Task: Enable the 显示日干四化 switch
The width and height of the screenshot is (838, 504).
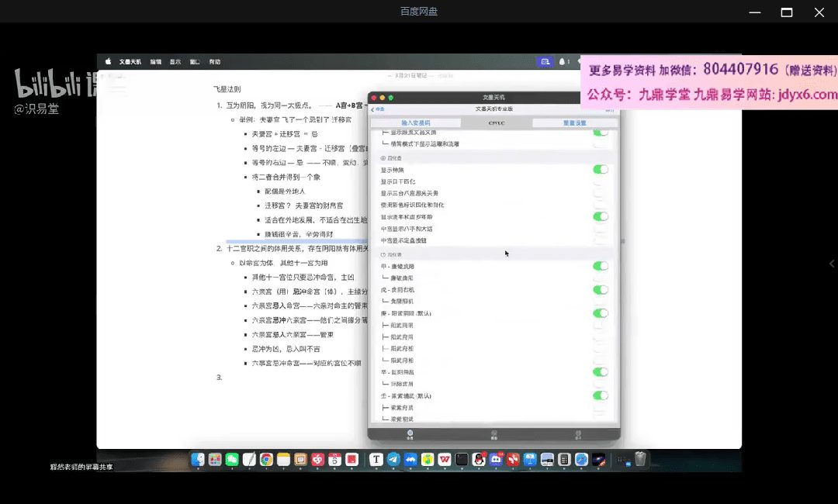Action: (x=600, y=181)
